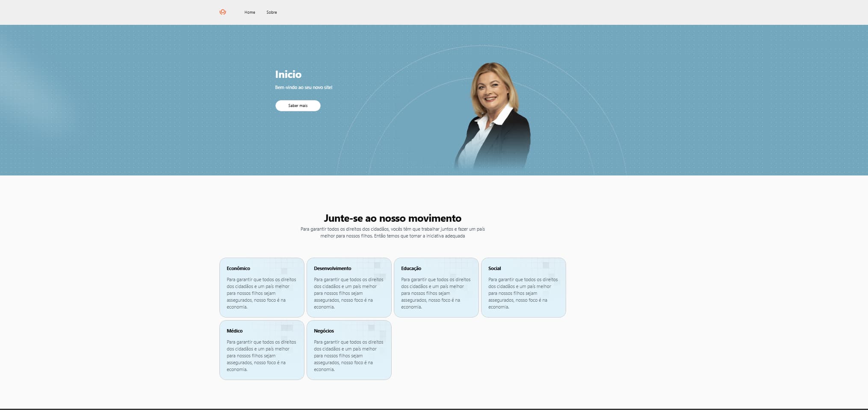Click the orange site logo in the header
Image resolution: width=868 pixels, height=410 pixels.
pos(223,12)
